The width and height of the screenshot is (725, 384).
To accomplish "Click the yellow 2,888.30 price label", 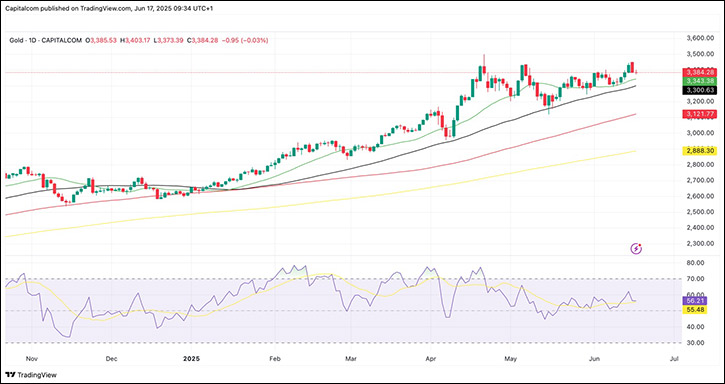I will 700,151.
